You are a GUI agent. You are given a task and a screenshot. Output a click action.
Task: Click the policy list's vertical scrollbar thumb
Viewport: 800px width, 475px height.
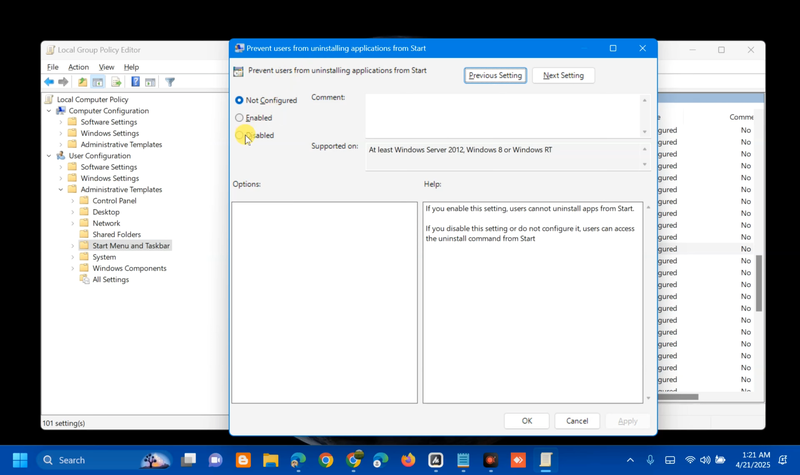click(x=759, y=283)
